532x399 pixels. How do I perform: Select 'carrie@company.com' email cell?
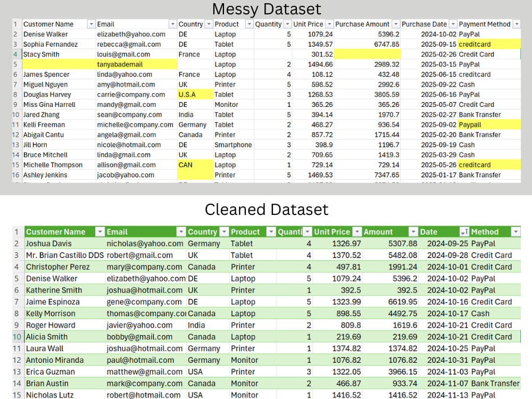coord(136,95)
